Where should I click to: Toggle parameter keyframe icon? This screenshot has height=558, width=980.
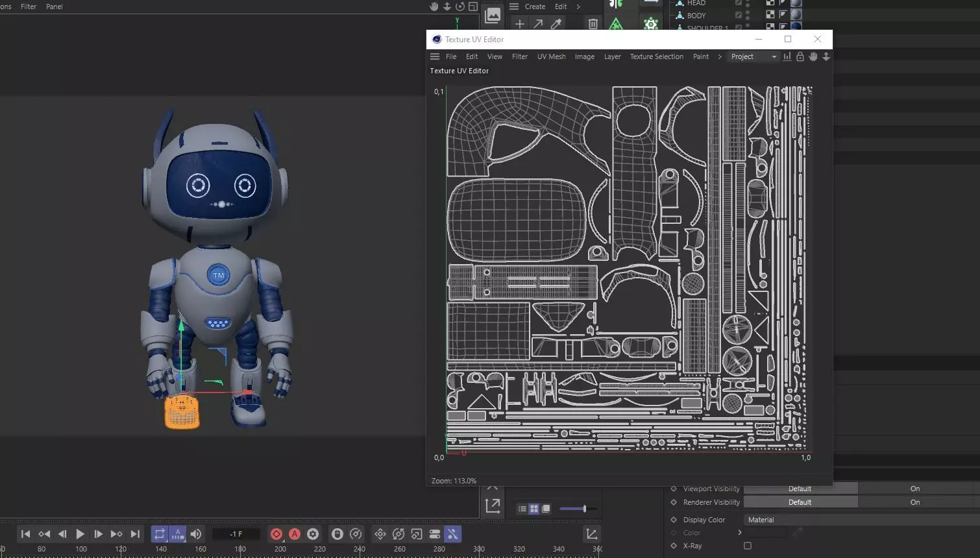[x=435, y=534]
